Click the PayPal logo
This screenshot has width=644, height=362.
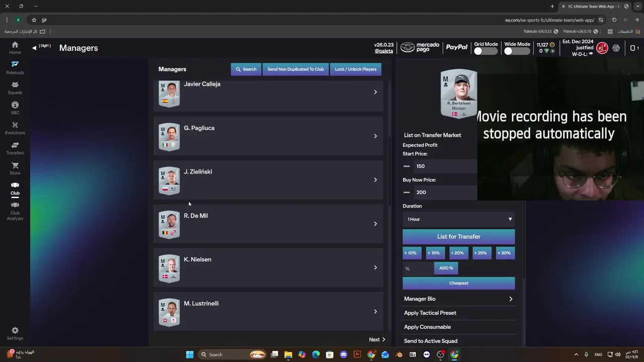coord(457,47)
